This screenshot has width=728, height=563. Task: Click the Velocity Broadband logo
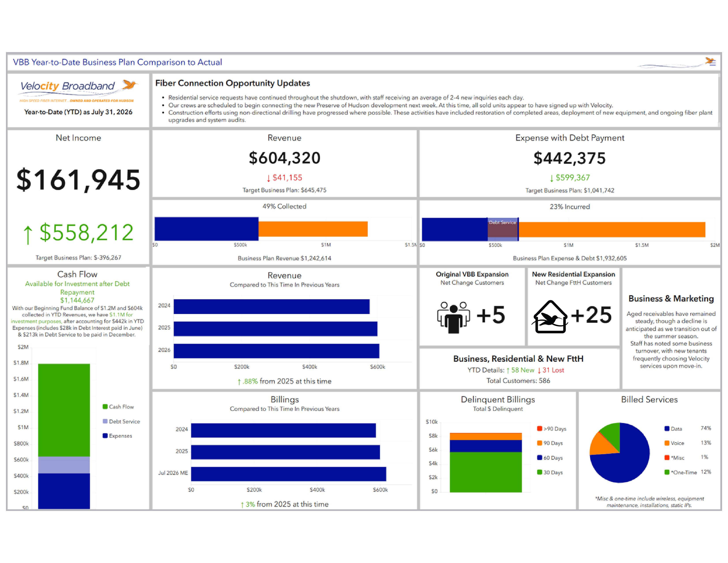pyautogui.click(x=78, y=91)
